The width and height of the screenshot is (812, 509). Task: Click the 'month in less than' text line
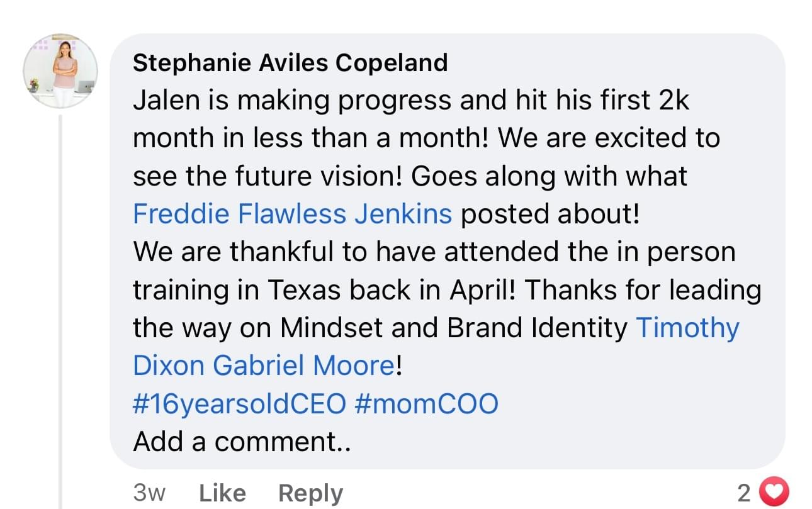(x=426, y=138)
